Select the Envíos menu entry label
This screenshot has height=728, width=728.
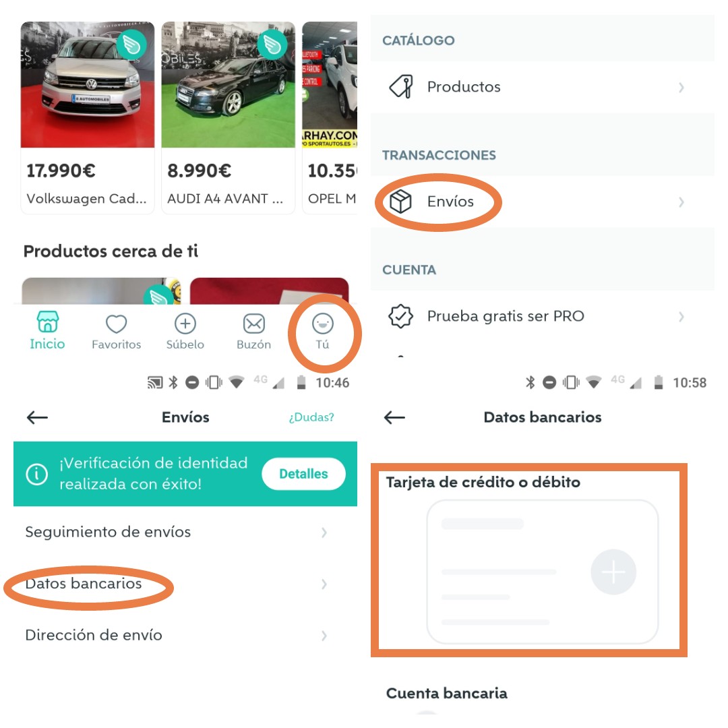(450, 202)
